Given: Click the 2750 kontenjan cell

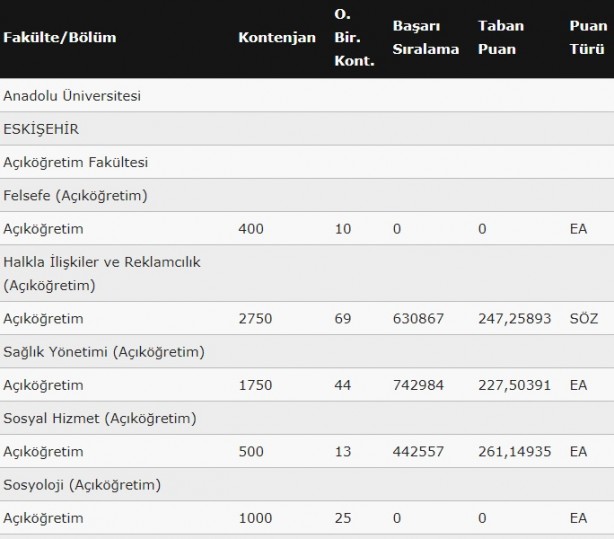Looking at the screenshot, I should point(255,319).
